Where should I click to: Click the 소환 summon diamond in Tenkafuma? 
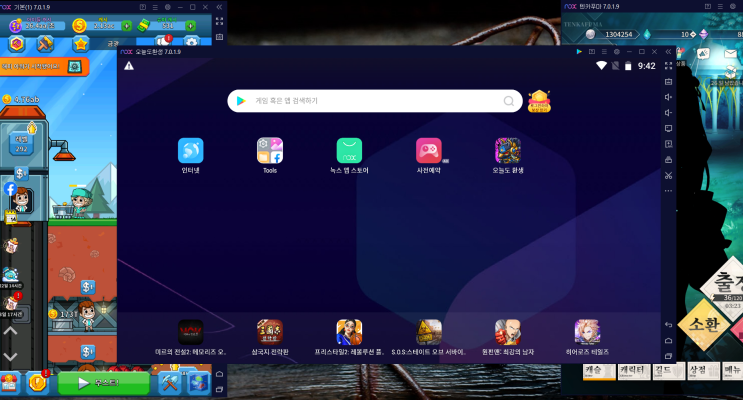(704, 325)
